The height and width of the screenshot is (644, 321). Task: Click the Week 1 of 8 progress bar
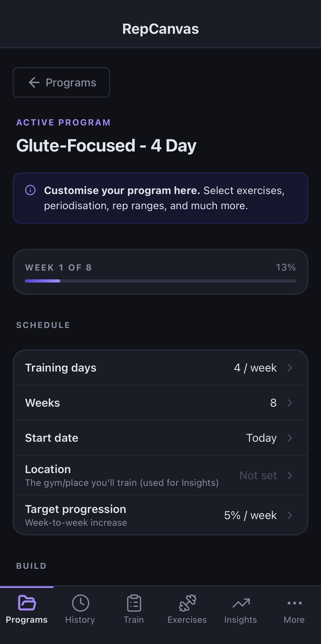[x=160, y=271]
